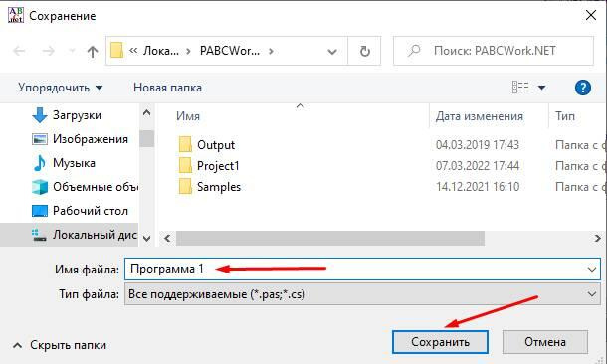Refresh the current folder view
Image resolution: width=607 pixels, height=364 pixels.
point(364,51)
